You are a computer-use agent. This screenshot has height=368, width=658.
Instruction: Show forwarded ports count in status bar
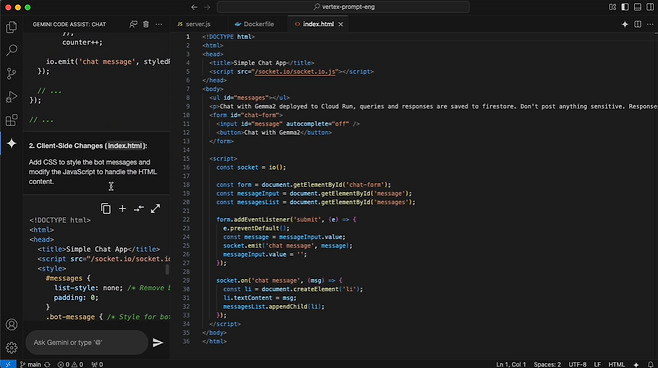(97, 364)
